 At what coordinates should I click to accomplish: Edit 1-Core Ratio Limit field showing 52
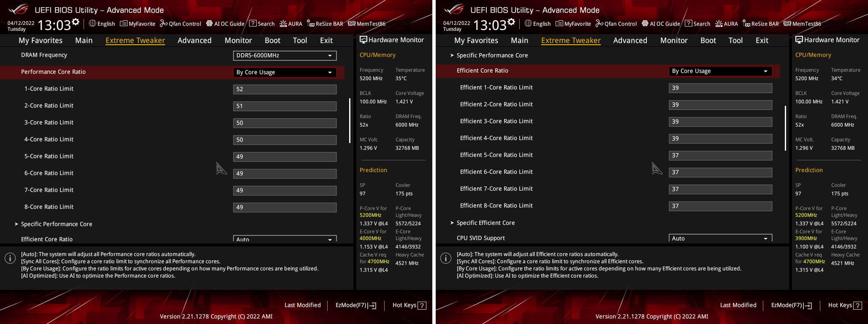point(285,89)
